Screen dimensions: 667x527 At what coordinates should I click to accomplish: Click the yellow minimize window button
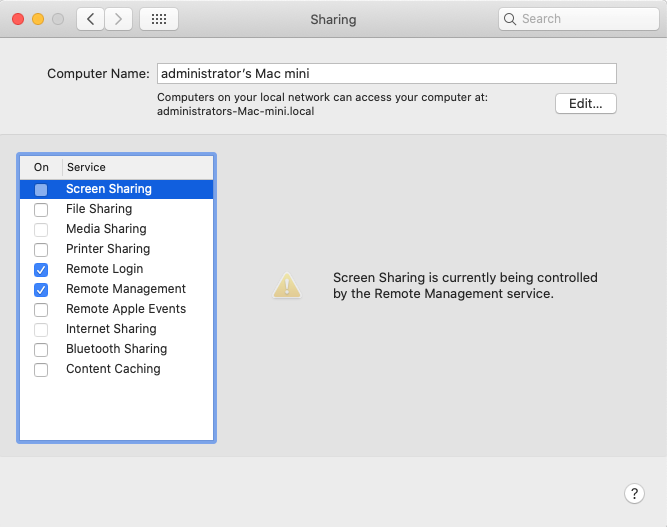(38, 19)
